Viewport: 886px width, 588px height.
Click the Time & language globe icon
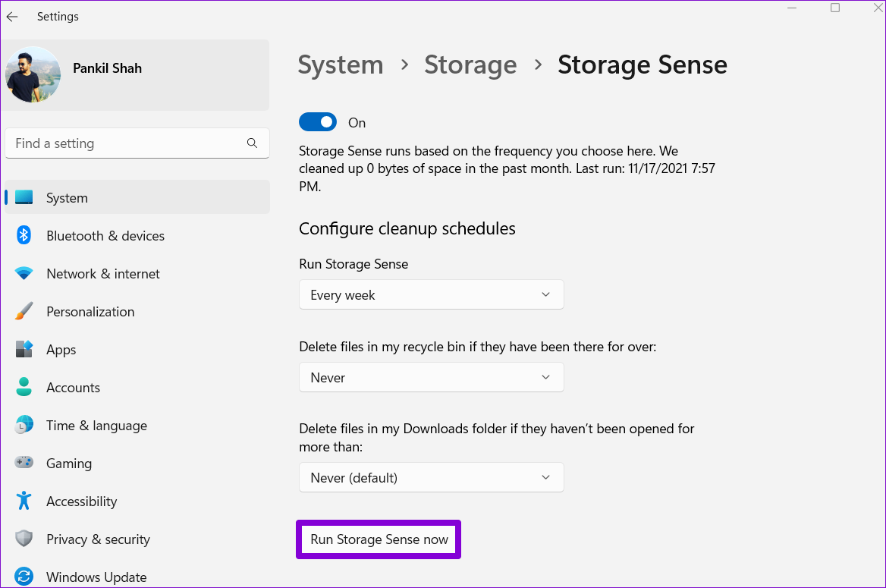[x=24, y=425]
